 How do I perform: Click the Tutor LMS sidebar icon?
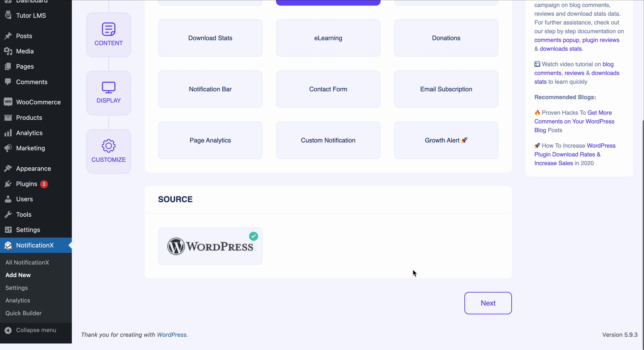(x=8, y=15)
